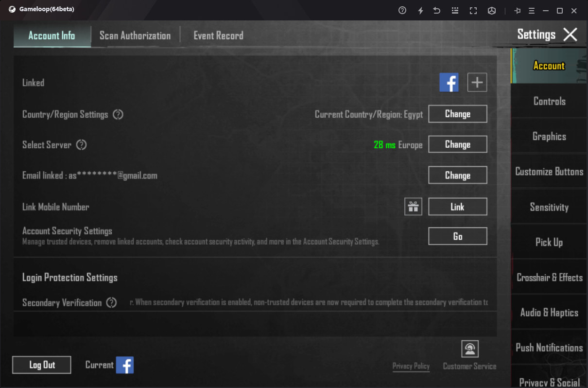This screenshot has width=588, height=388.
Task: Open the Privacy Policy link
Action: (x=411, y=366)
